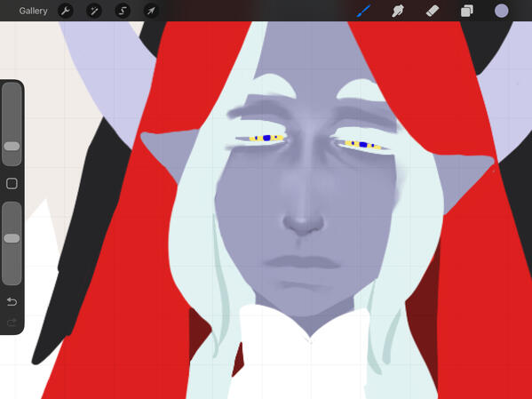Viewport: 532px width, 399px height.
Task: Tap the character's nose on canvas
Action: click(x=303, y=222)
